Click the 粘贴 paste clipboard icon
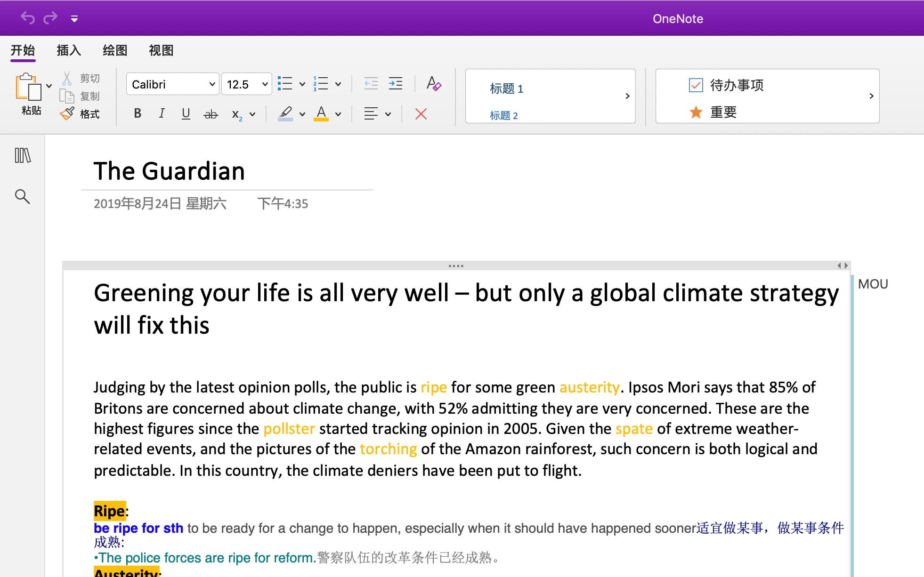 29,87
